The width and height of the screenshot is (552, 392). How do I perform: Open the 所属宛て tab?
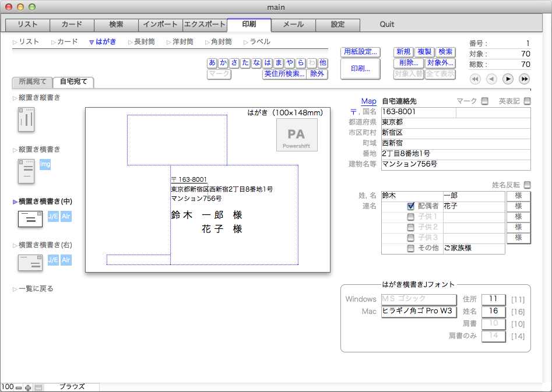tap(32, 82)
